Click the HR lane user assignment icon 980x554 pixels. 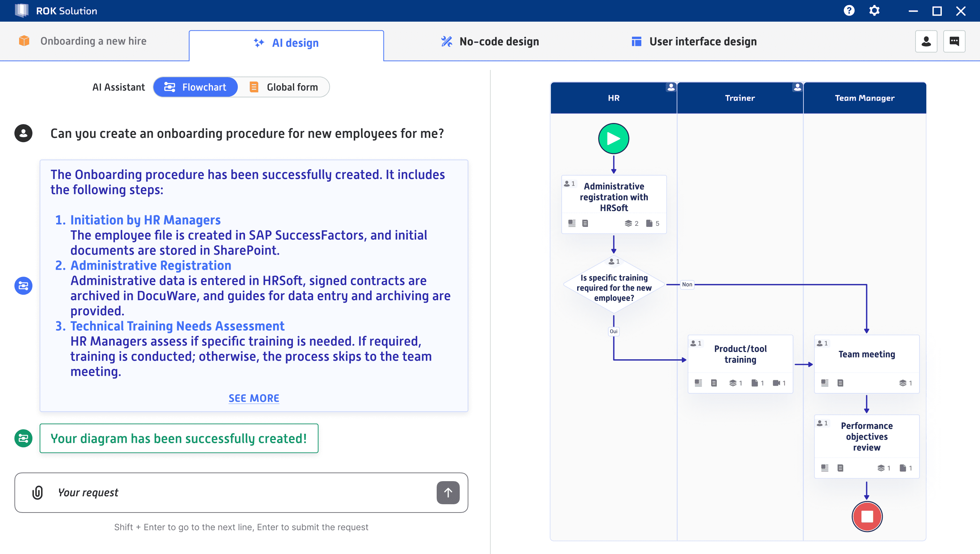pos(671,87)
